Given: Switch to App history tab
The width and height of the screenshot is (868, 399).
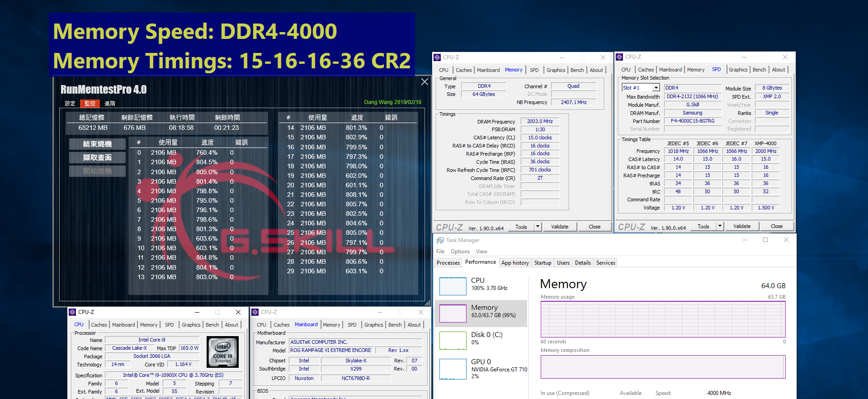Looking at the screenshot, I should coord(515,263).
